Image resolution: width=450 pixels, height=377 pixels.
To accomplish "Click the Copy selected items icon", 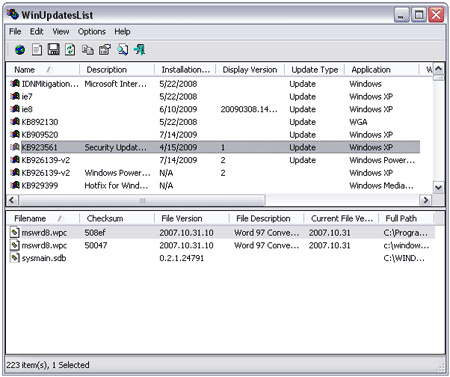I will [x=88, y=50].
